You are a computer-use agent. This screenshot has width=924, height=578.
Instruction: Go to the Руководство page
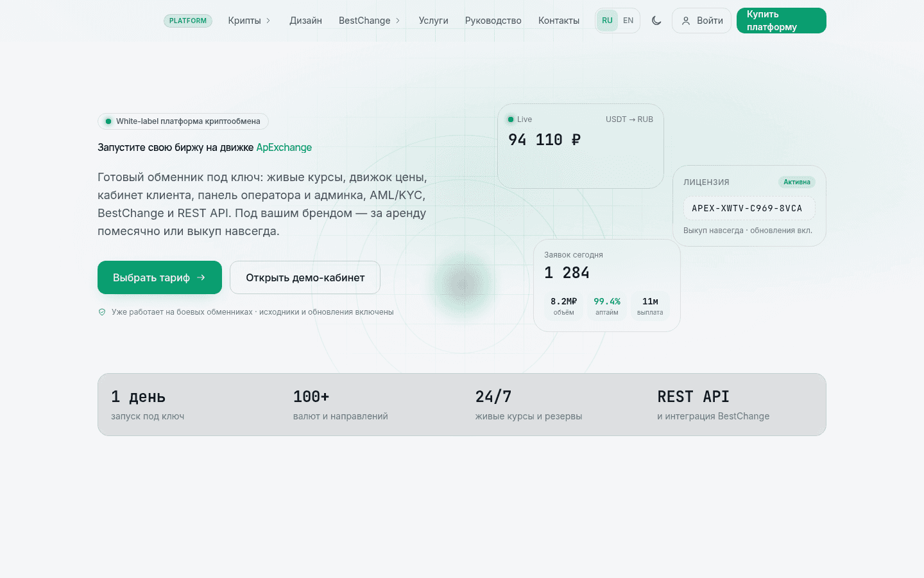click(493, 21)
